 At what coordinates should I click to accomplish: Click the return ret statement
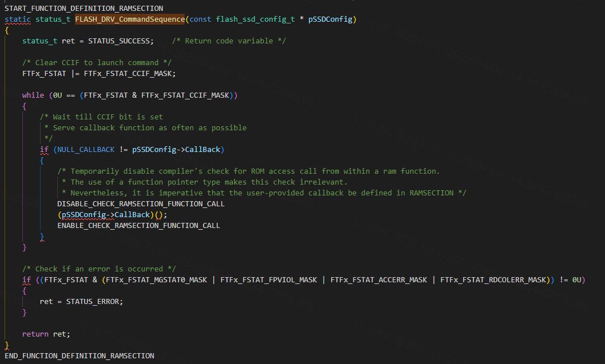[x=46, y=334]
